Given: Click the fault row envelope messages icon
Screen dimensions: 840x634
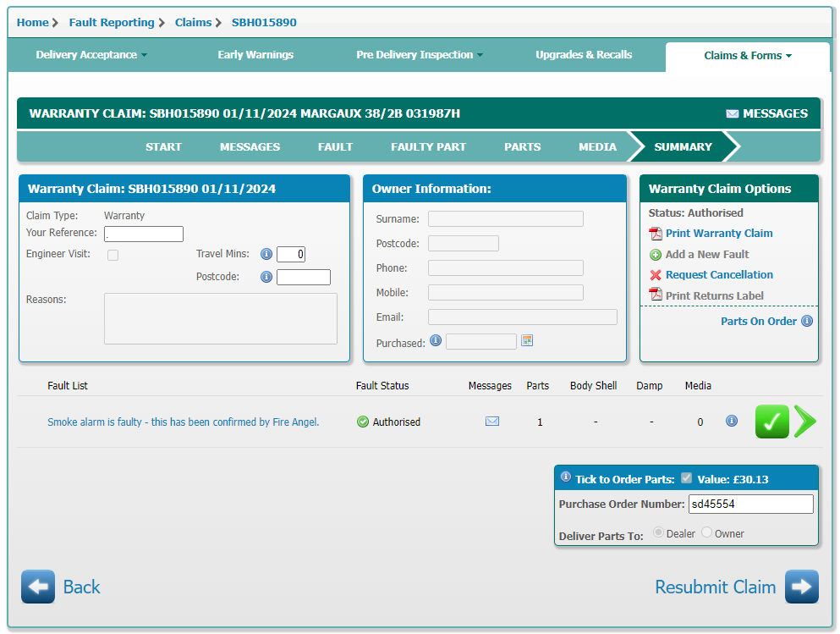Looking at the screenshot, I should (492, 422).
